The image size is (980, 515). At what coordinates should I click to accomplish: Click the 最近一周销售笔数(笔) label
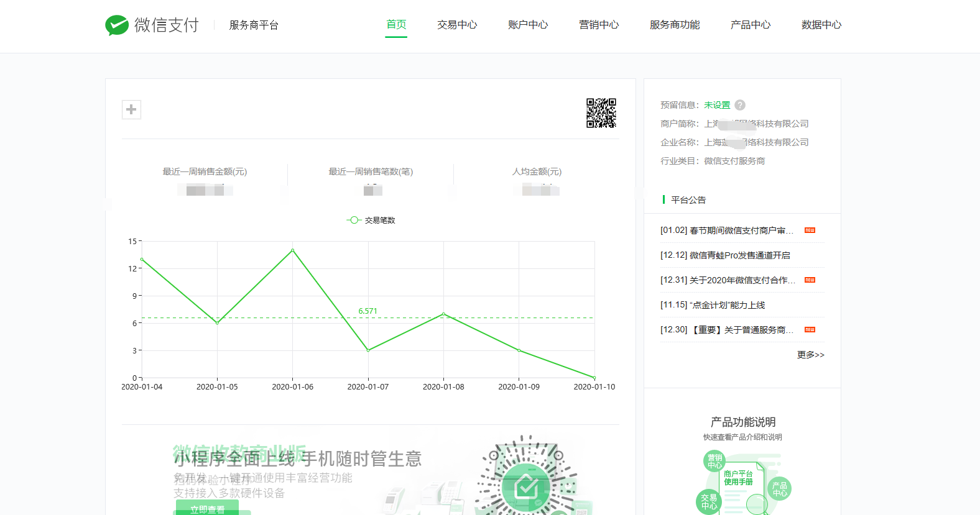371,171
